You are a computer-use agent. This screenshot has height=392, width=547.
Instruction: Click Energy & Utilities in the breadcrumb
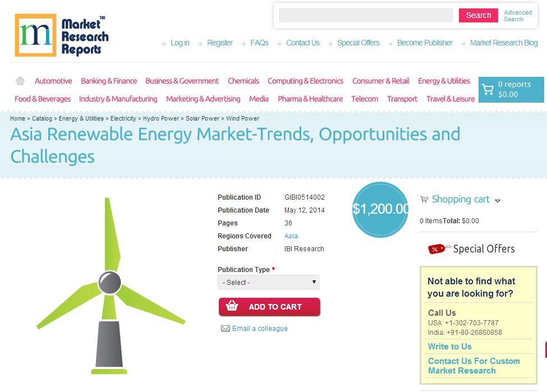click(81, 118)
